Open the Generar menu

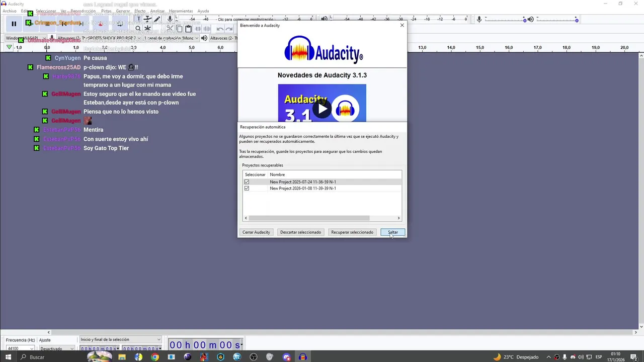123,11
